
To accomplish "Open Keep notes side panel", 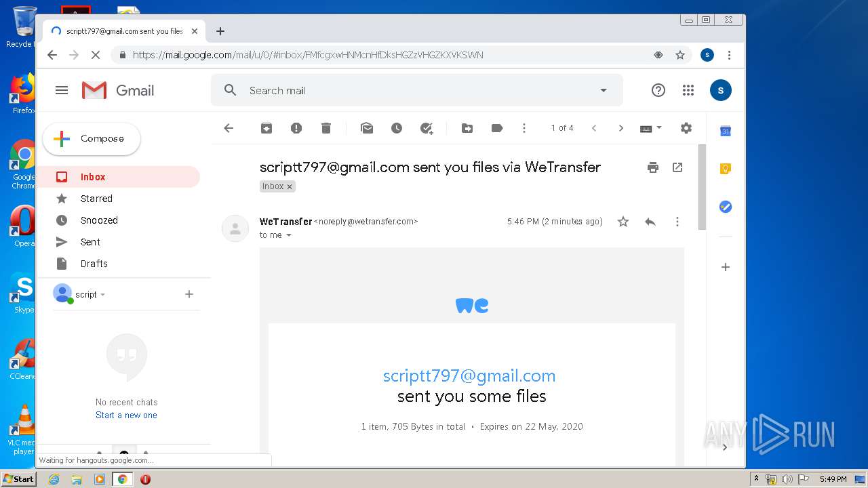I will coord(726,169).
